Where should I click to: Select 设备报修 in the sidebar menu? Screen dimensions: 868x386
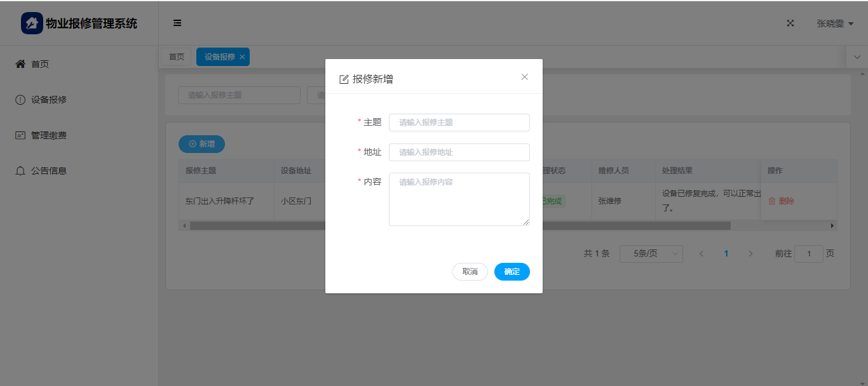coord(48,100)
